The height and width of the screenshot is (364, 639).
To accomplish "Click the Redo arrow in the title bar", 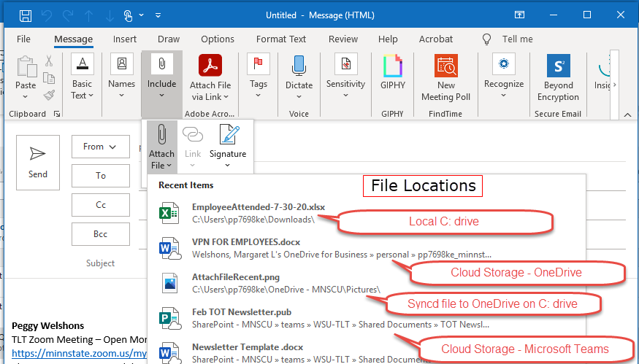I will pyautogui.click(x=68, y=15).
